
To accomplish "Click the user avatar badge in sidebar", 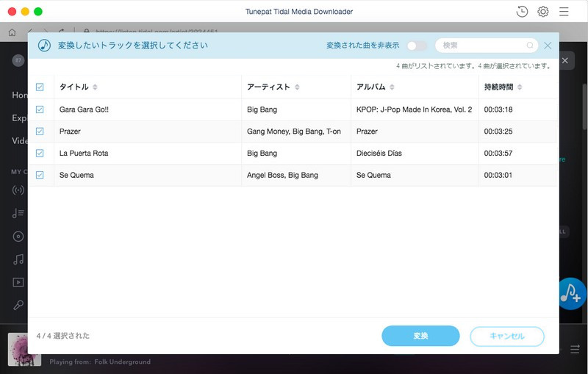I will (x=18, y=60).
